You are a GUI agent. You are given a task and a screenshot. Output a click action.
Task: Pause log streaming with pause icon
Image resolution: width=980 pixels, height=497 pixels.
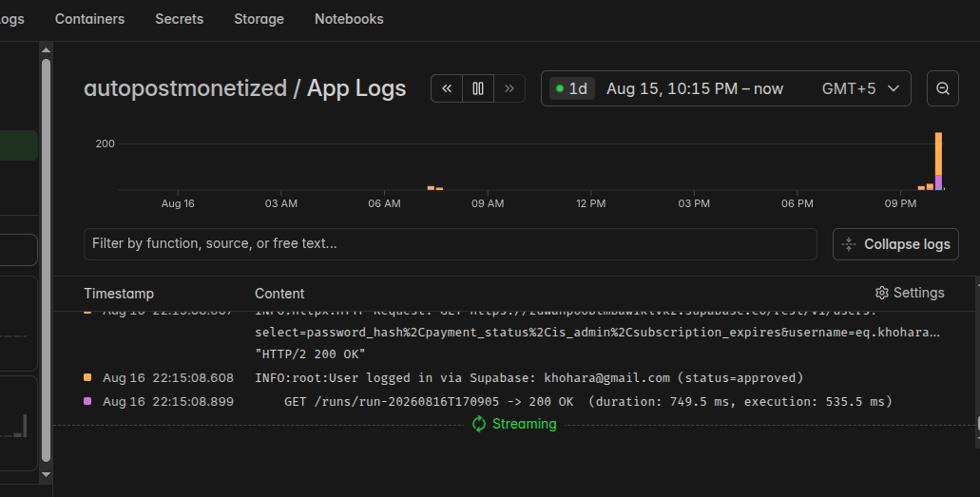(478, 88)
